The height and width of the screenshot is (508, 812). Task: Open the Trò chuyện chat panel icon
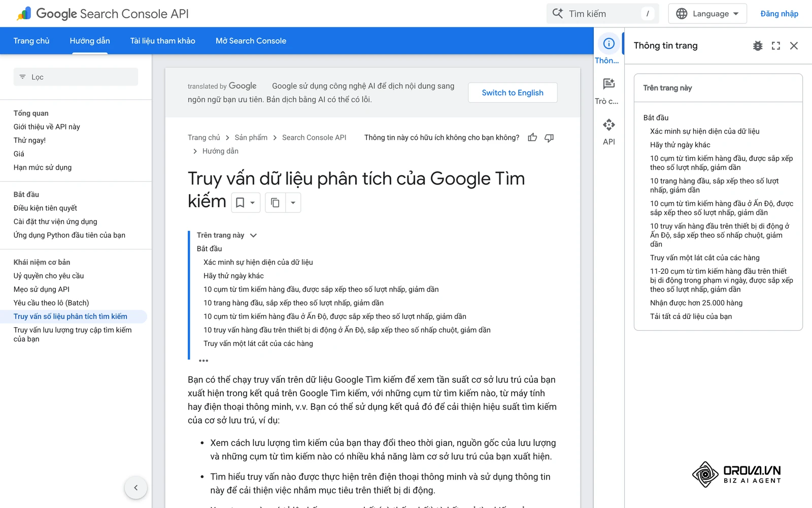pos(608,84)
